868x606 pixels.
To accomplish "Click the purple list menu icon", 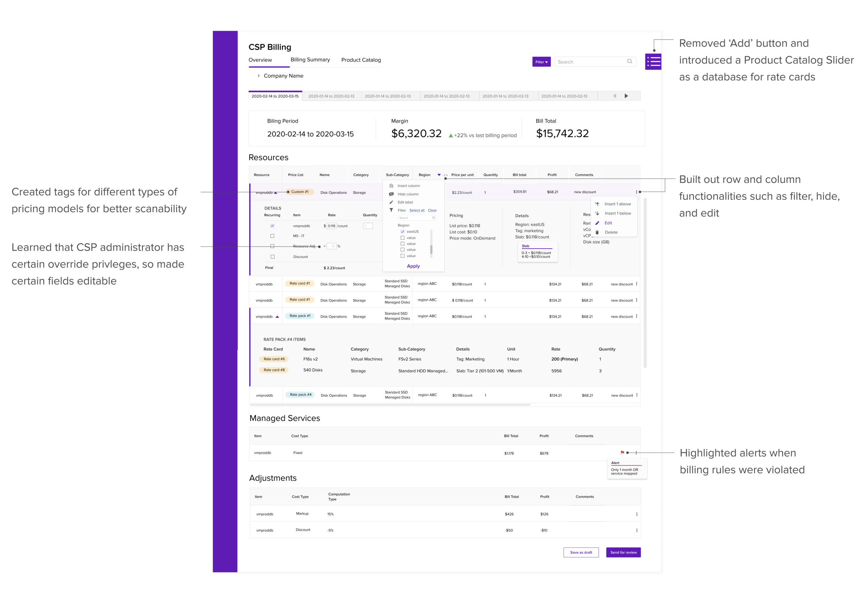I will pos(653,61).
